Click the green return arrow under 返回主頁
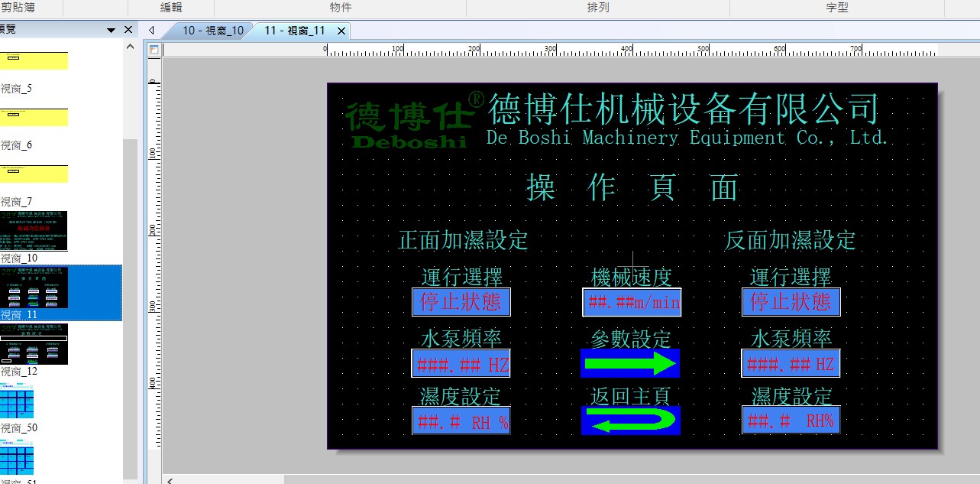 click(630, 421)
